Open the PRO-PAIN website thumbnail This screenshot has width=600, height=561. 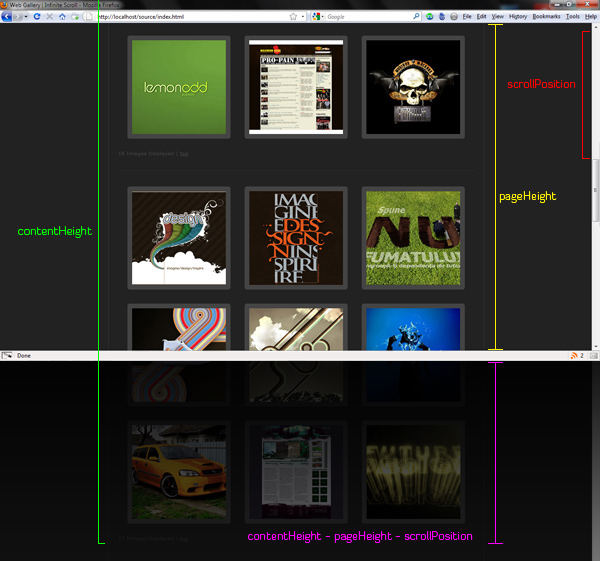click(296, 87)
